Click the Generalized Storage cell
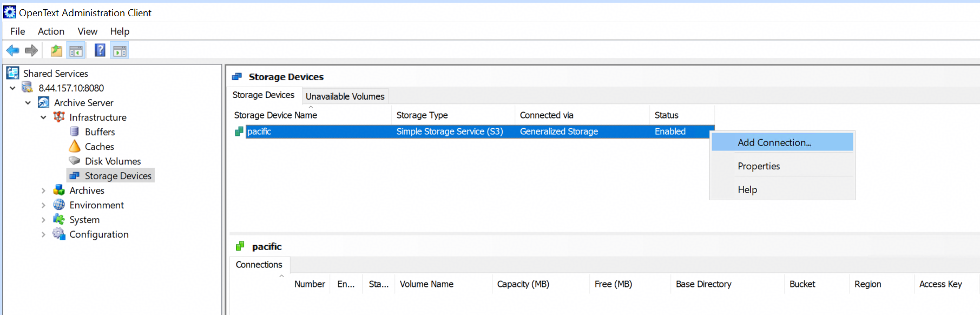This screenshot has width=980, height=315. point(559,132)
